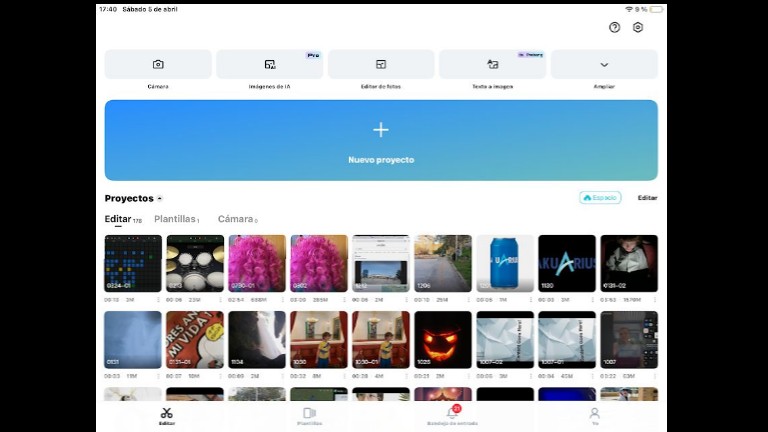This screenshot has height=432, width=768.
Task: Tap the scissors Editar icon in bottom bar
Action: (x=166, y=413)
